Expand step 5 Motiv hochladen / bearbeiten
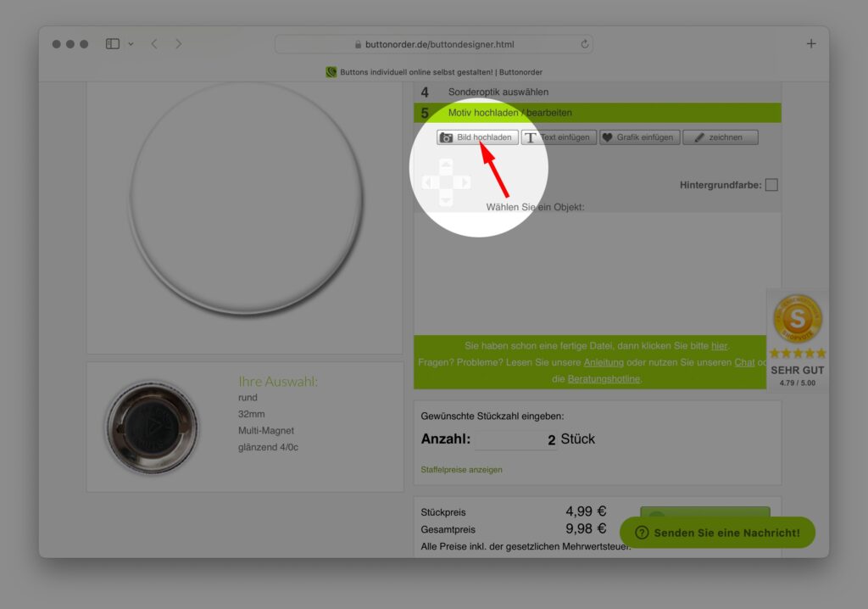This screenshot has width=868, height=609. (509, 113)
